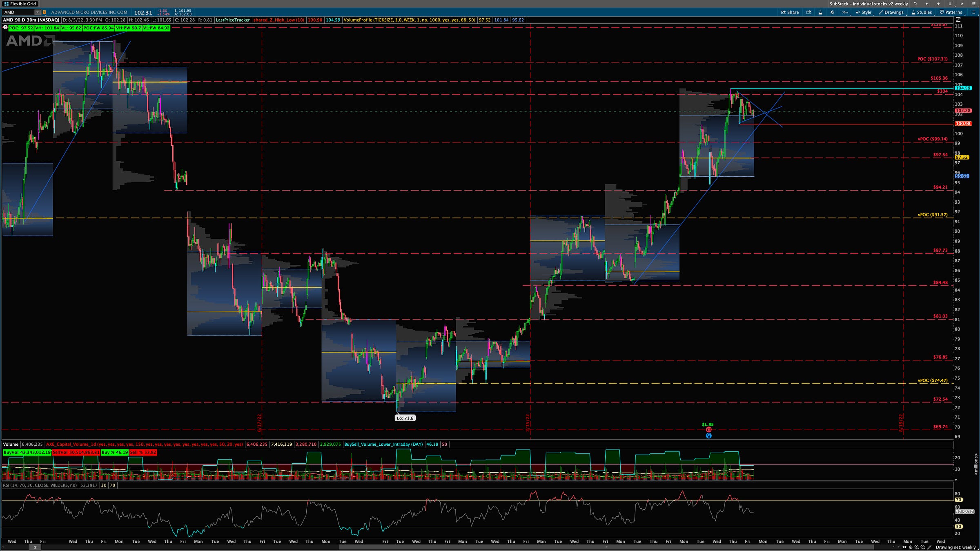Viewport: 980px width, 551px height.
Task: Click the scroll left arrow at bottom right
Action: [894, 547]
